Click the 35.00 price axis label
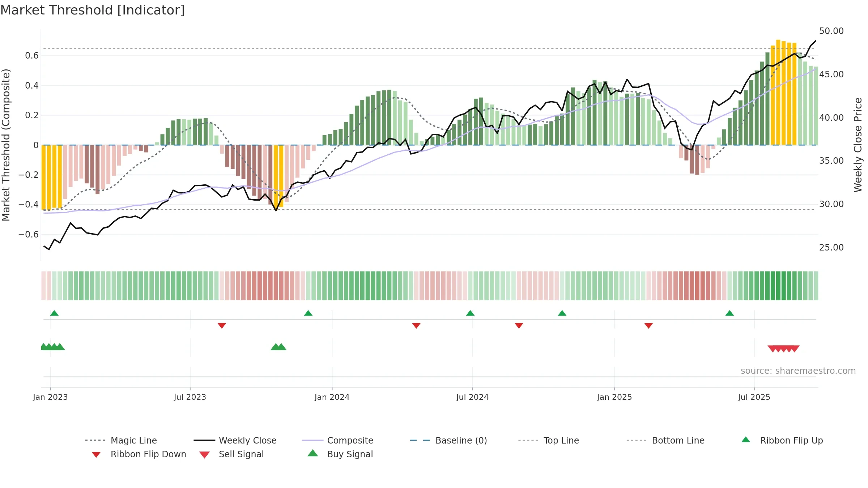Viewport: 868px width, 488px height. pos(831,160)
